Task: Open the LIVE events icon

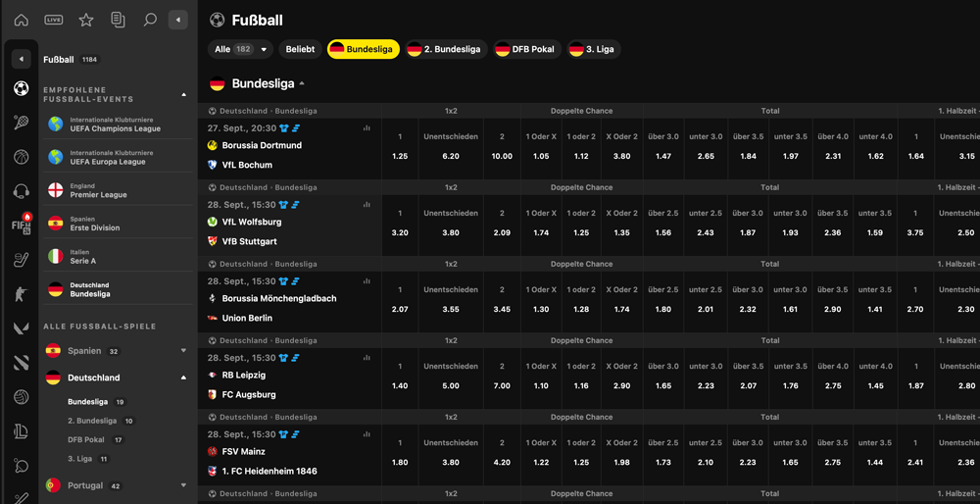Action: 54,20
